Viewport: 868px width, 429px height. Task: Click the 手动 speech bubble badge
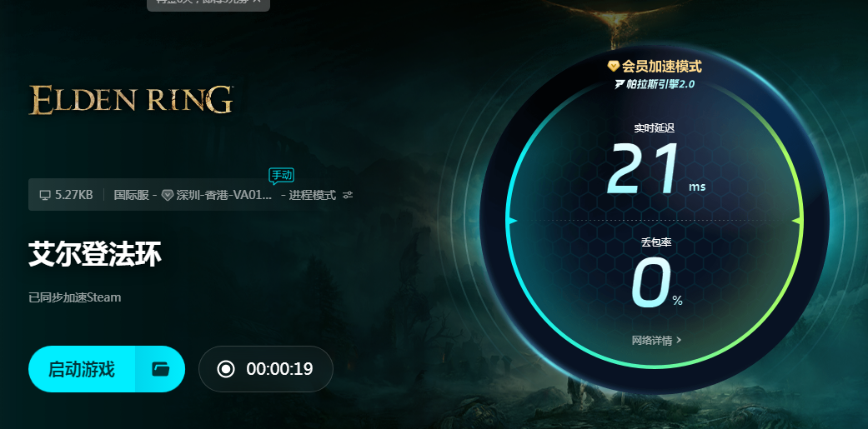point(281,176)
